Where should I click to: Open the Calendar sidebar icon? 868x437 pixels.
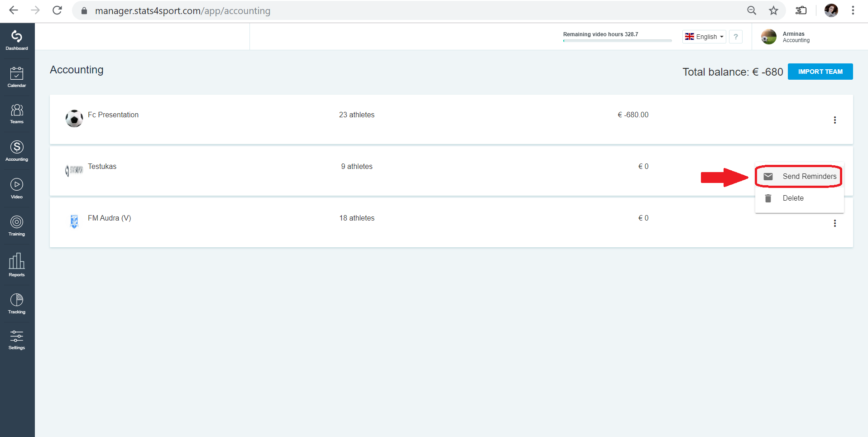pos(17,77)
